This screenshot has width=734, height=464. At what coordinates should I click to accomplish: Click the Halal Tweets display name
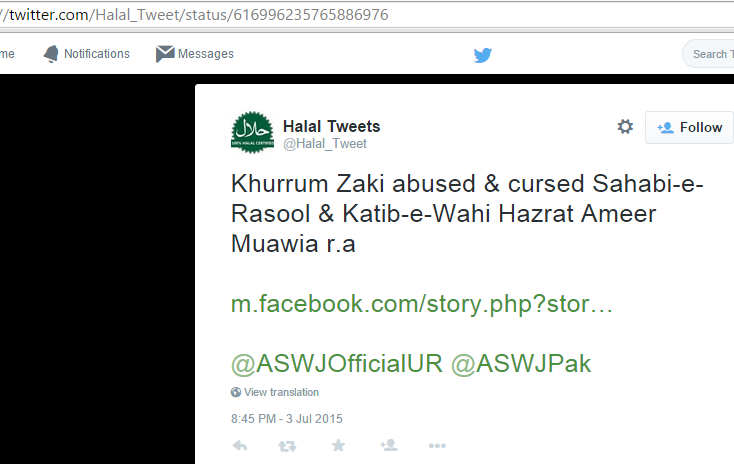331,126
